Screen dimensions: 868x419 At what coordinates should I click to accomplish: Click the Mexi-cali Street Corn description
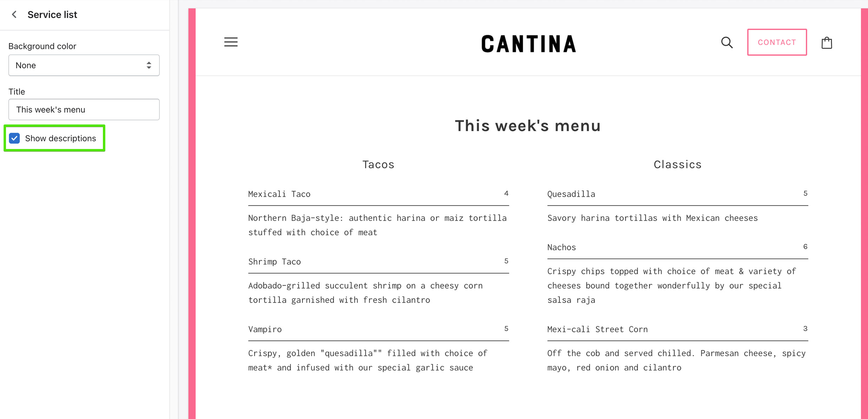[676, 360]
